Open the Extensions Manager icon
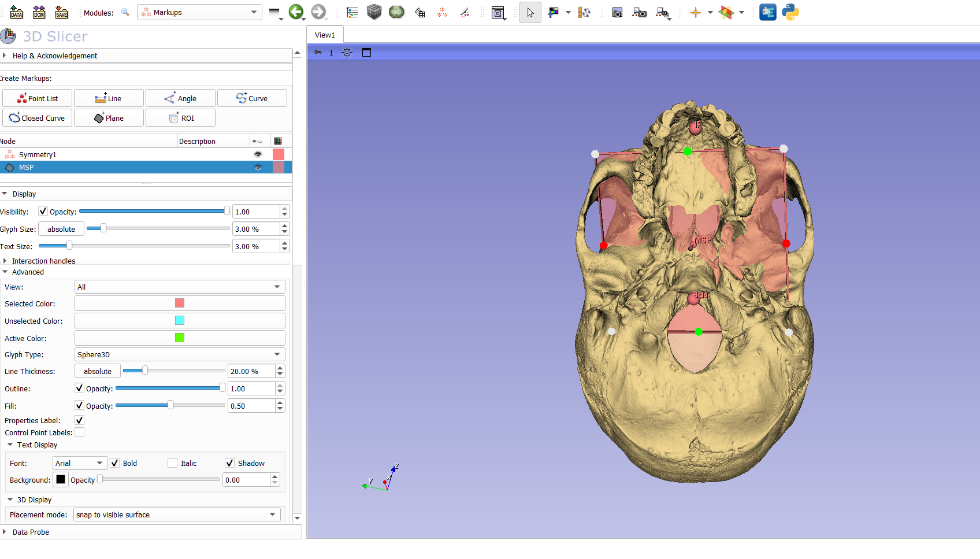 point(767,12)
